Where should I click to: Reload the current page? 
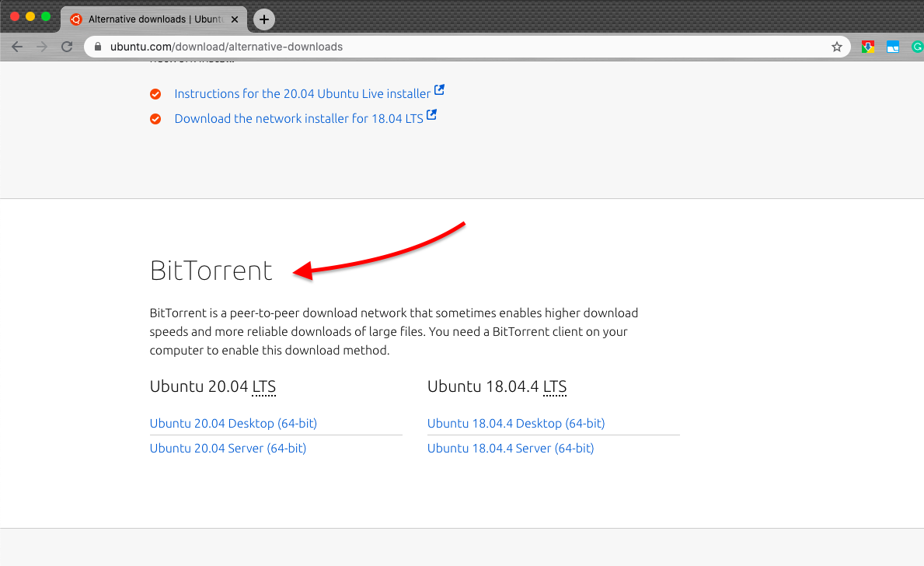[67, 47]
